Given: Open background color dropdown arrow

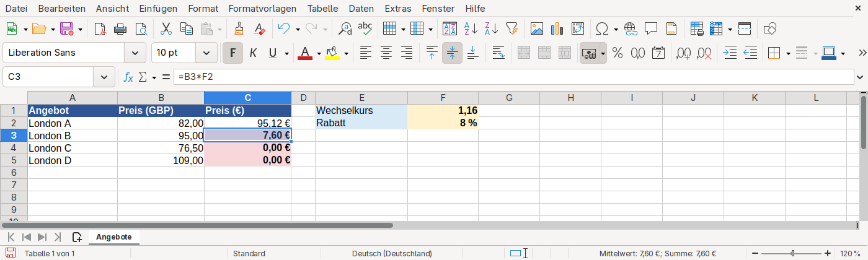Looking at the screenshot, I should pos(346,53).
